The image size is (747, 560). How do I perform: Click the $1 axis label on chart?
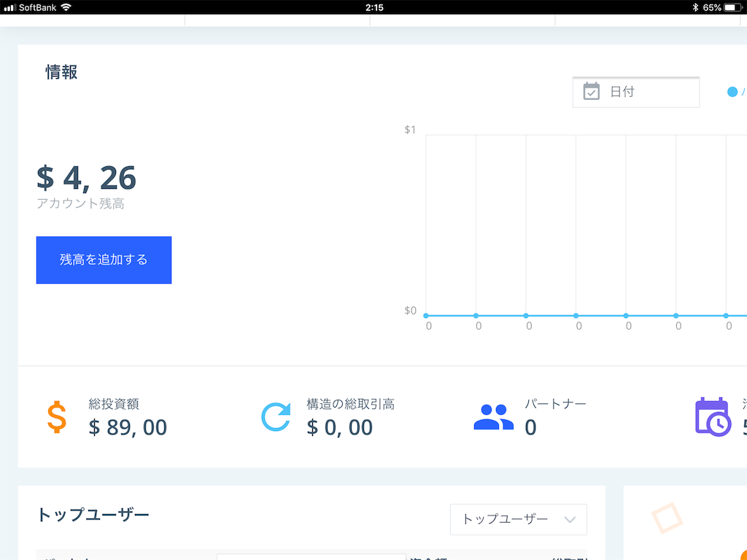410,130
